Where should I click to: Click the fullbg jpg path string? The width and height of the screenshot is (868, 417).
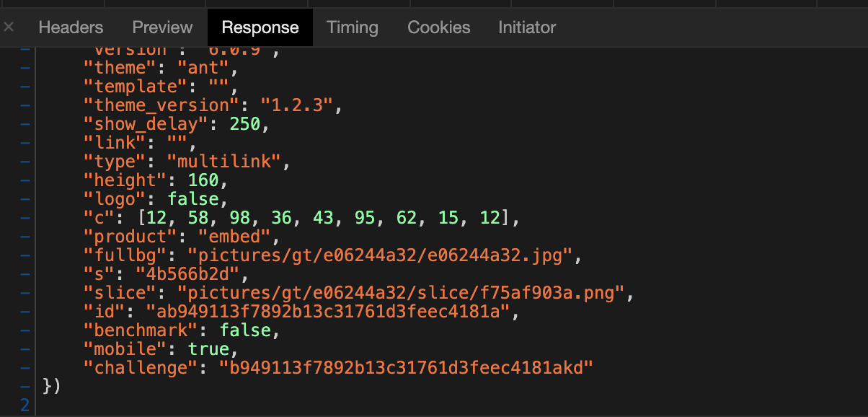point(380,255)
